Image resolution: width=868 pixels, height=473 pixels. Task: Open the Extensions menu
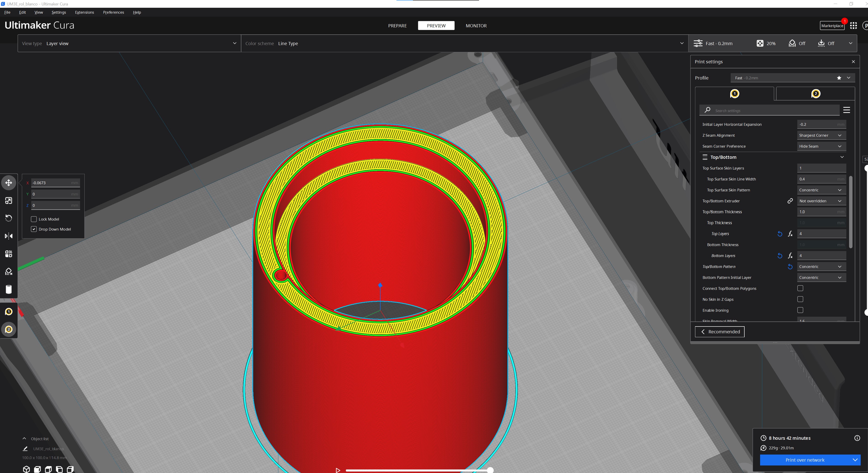coord(84,12)
